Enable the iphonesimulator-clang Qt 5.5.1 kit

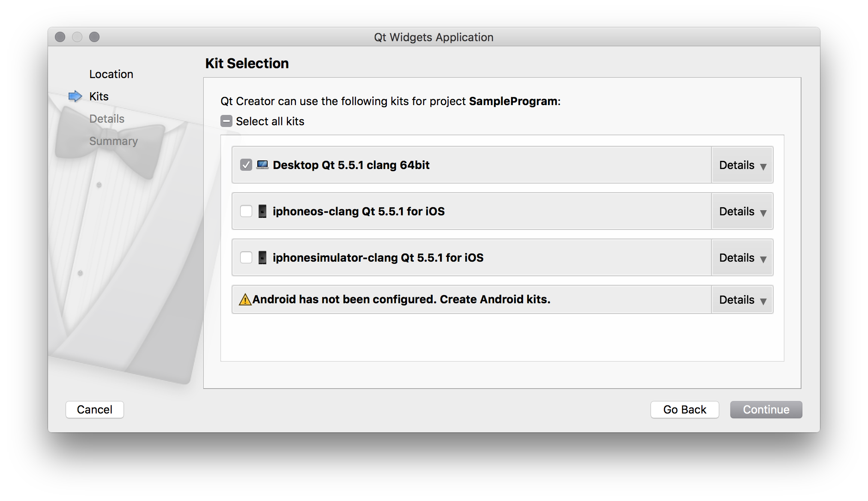[246, 257]
